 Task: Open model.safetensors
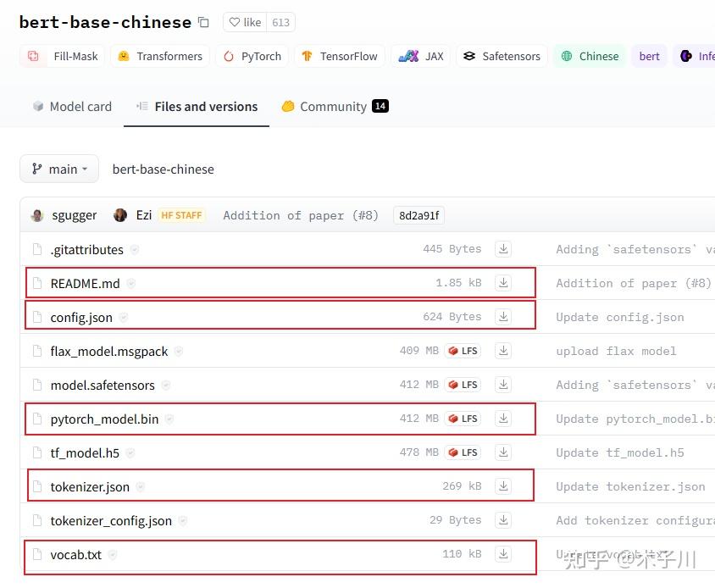point(103,385)
